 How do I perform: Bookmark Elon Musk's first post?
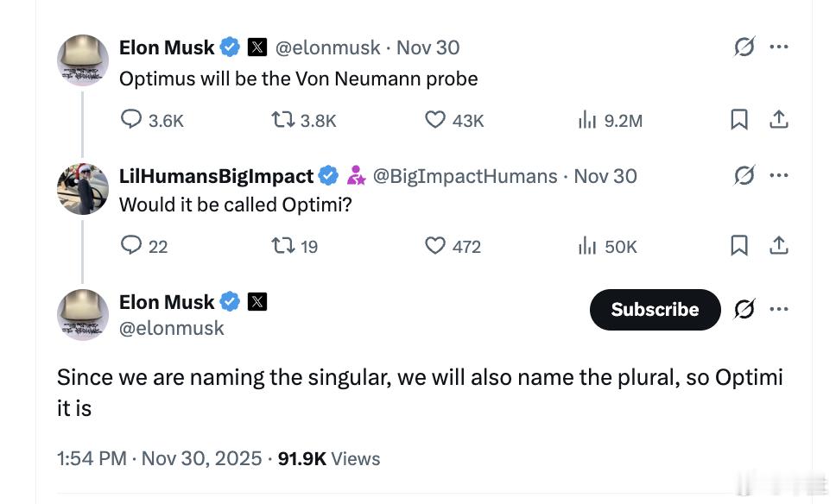tap(739, 120)
